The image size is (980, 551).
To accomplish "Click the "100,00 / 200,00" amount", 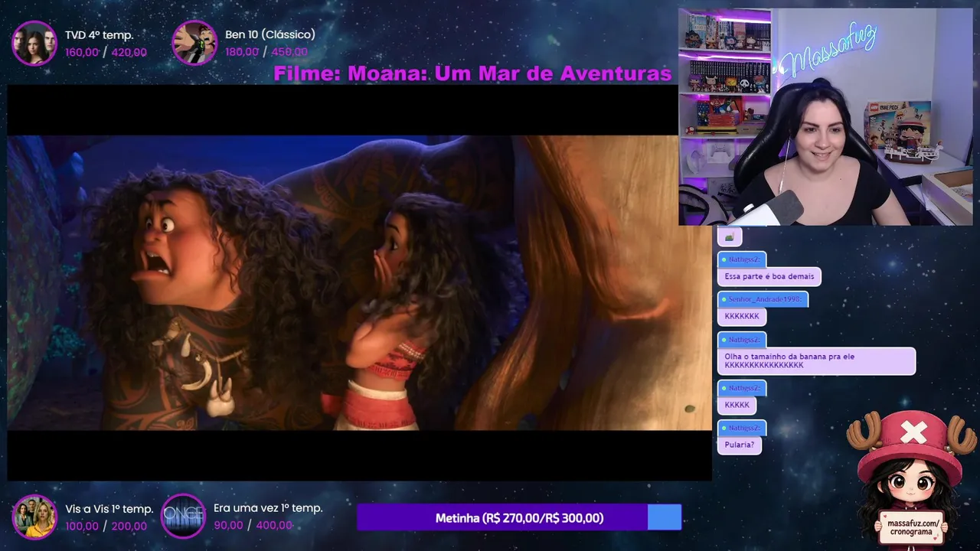I will [106, 527].
